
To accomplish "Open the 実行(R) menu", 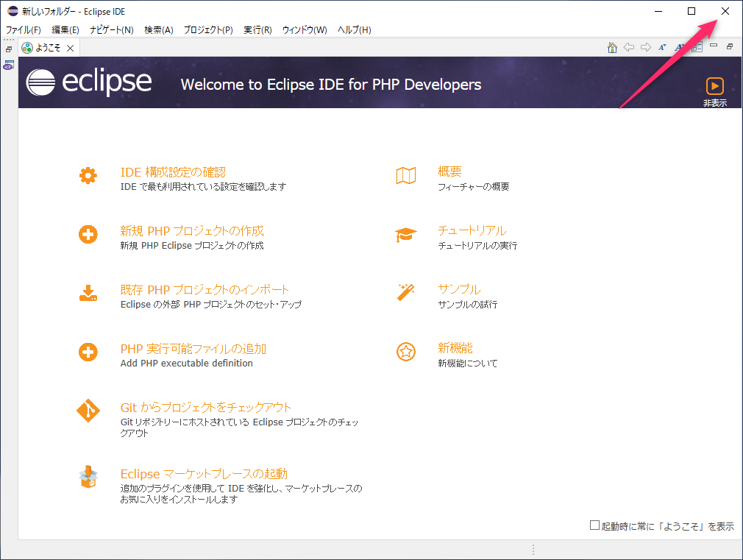I will tap(257, 30).
